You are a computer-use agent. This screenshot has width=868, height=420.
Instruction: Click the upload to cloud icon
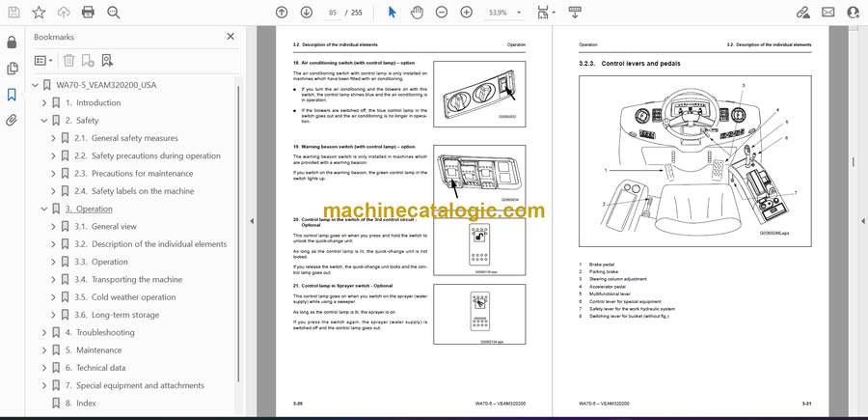click(64, 13)
